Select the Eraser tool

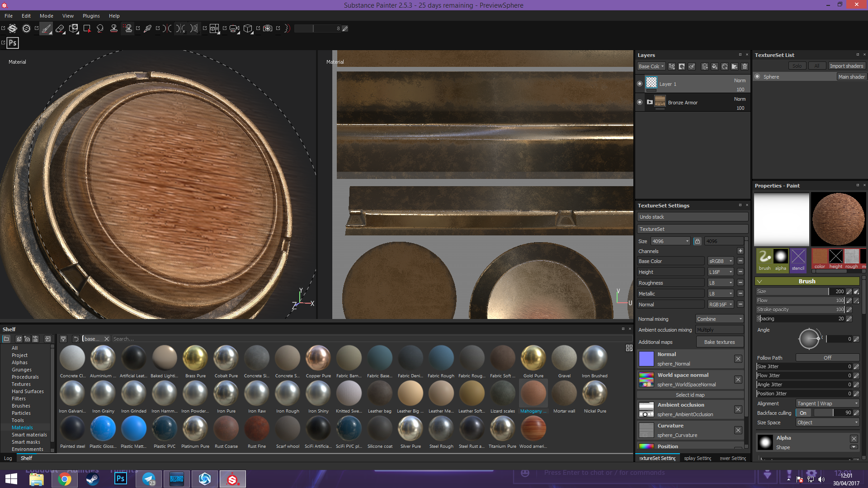click(60, 28)
